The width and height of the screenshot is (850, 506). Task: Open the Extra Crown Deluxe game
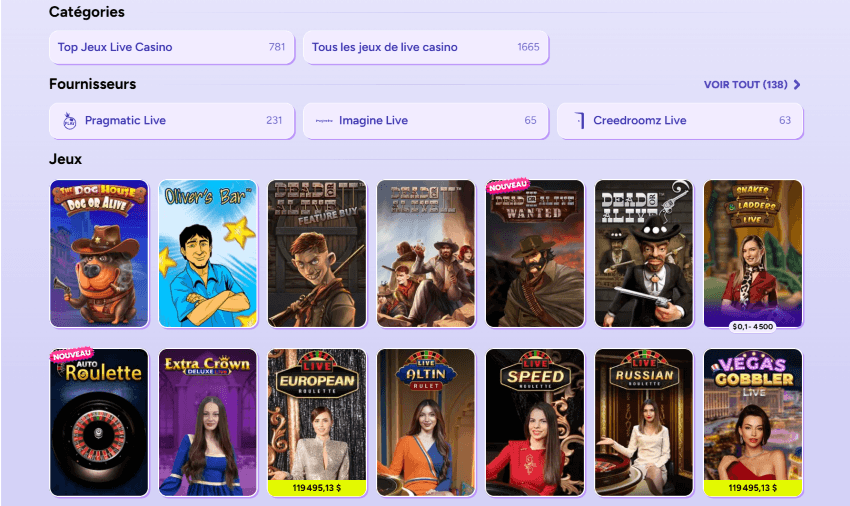(x=208, y=422)
